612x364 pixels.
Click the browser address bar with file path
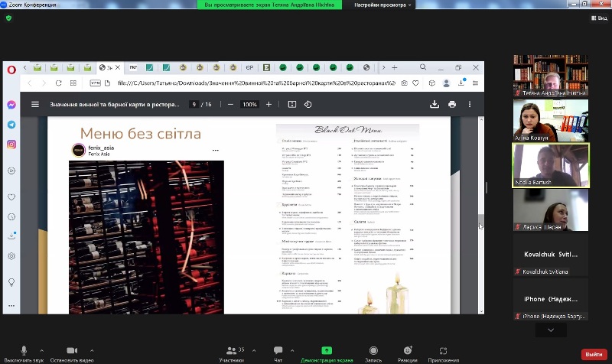(x=252, y=83)
